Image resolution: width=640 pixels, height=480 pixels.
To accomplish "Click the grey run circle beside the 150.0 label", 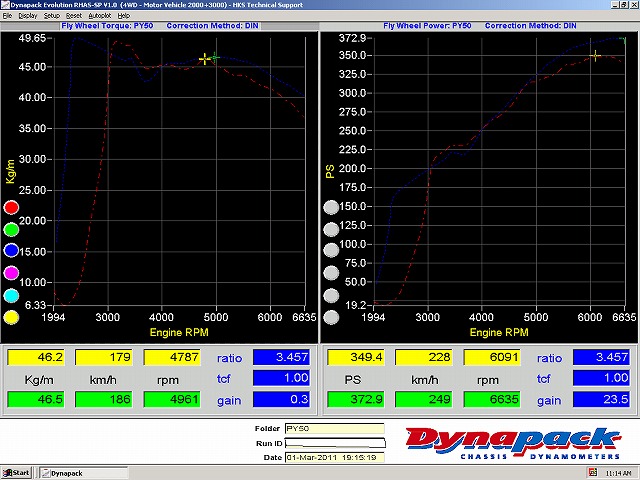I will (331, 207).
